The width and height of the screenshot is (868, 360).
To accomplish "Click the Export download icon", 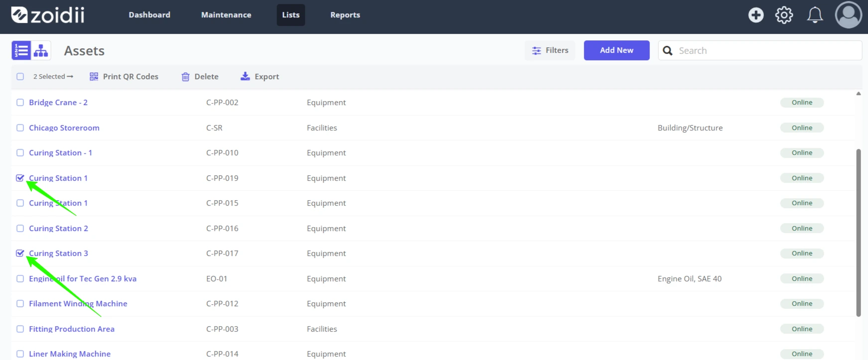I will 245,76.
